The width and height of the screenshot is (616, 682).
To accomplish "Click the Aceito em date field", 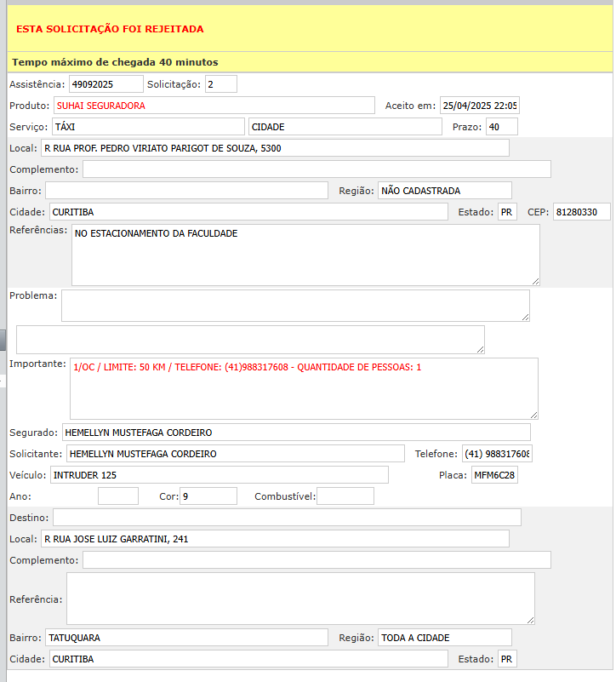I will click(x=479, y=106).
